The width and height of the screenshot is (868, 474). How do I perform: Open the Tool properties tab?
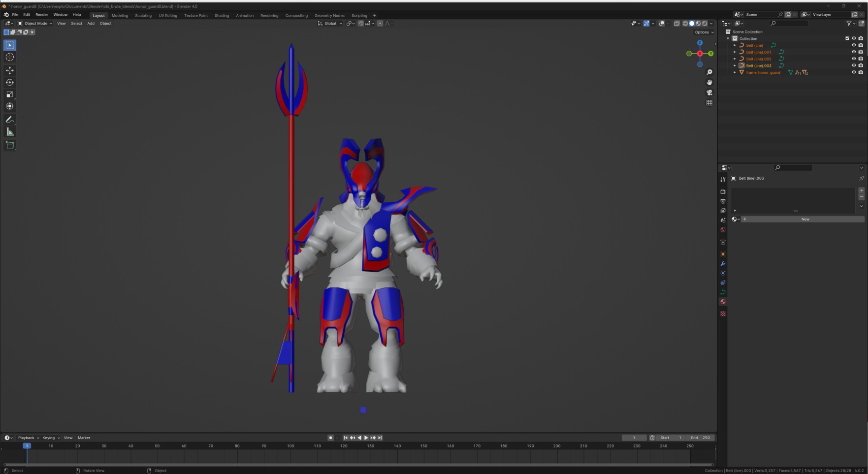pyautogui.click(x=723, y=180)
